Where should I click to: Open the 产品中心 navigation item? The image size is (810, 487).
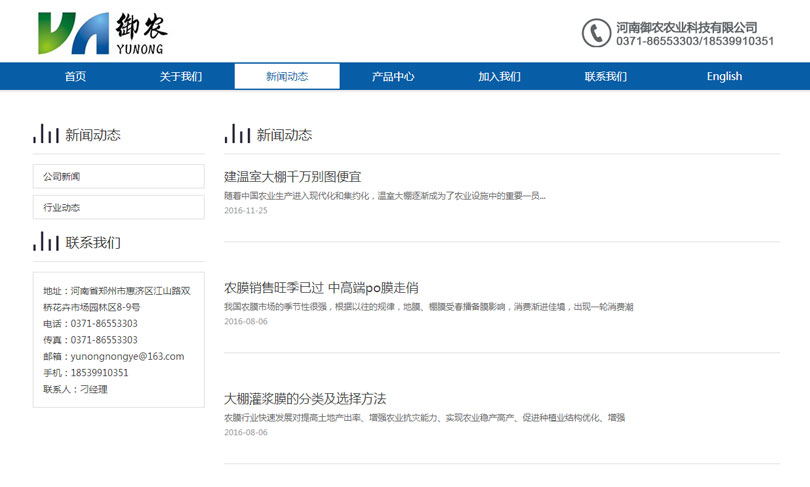tap(393, 76)
